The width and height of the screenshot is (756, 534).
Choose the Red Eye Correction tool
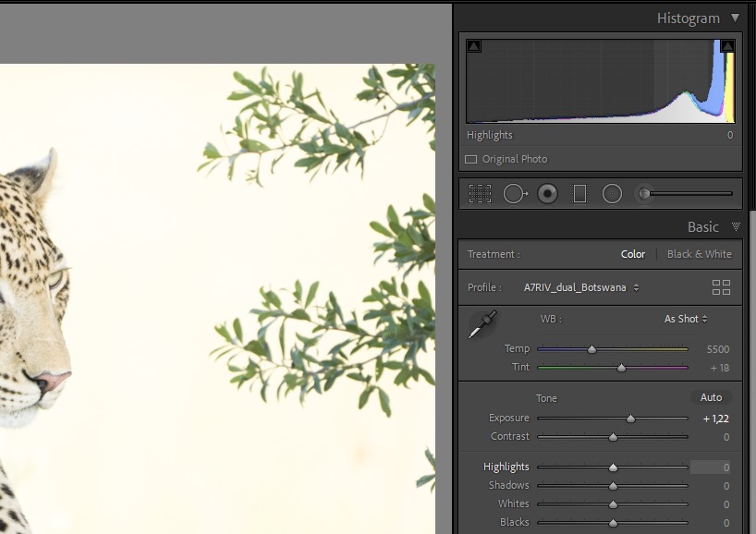[x=548, y=194]
